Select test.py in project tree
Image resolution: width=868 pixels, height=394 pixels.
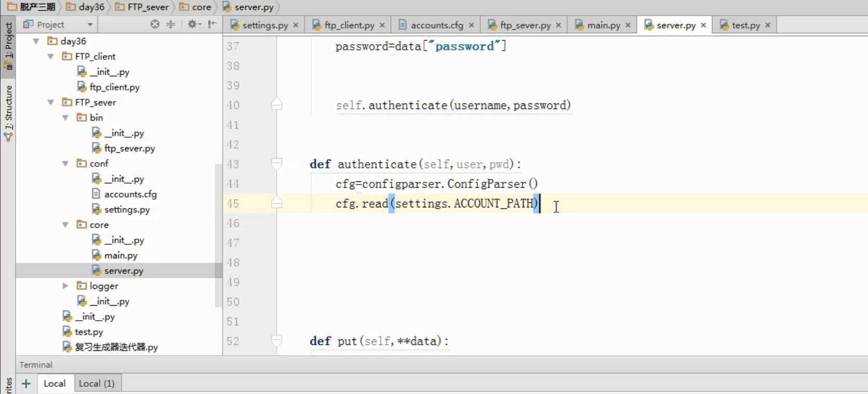(89, 332)
